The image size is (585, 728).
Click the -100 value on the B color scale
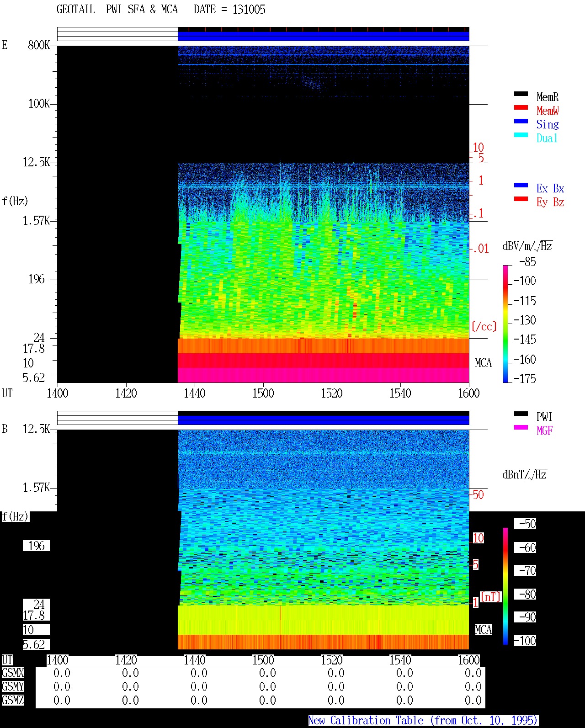(x=525, y=641)
